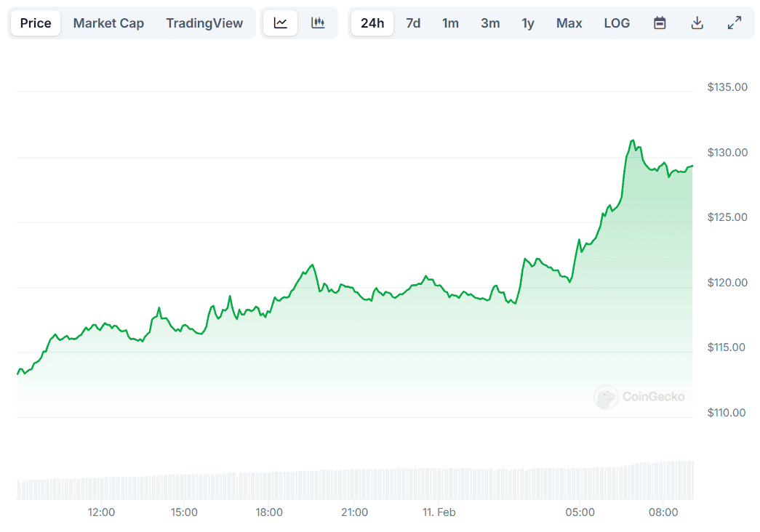Select the 24h time range

pyautogui.click(x=372, y=23)
